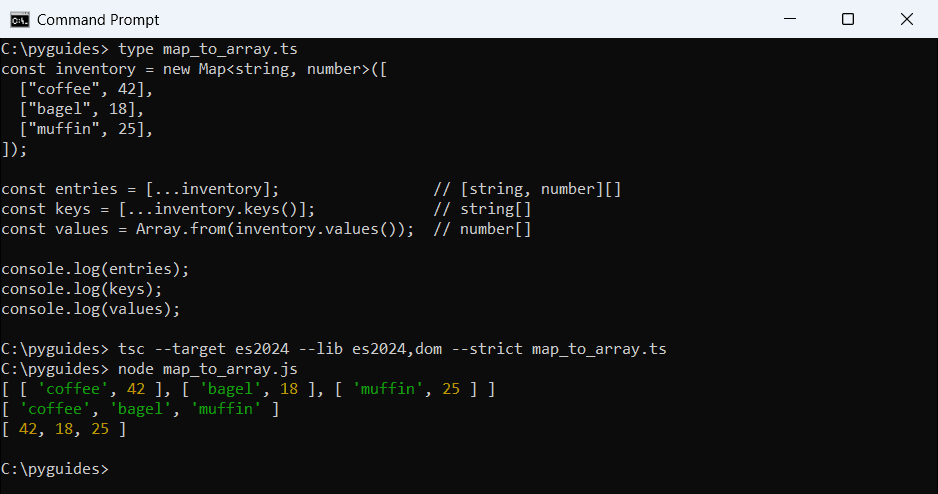Click the ["bagel", 18] source line
The image size is (938, 494).
coord(81,109)
